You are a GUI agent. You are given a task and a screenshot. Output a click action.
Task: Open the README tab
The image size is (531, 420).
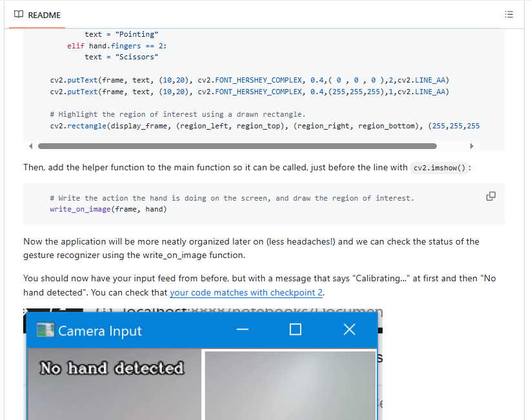pyautogui.click(x=37, y=15)
